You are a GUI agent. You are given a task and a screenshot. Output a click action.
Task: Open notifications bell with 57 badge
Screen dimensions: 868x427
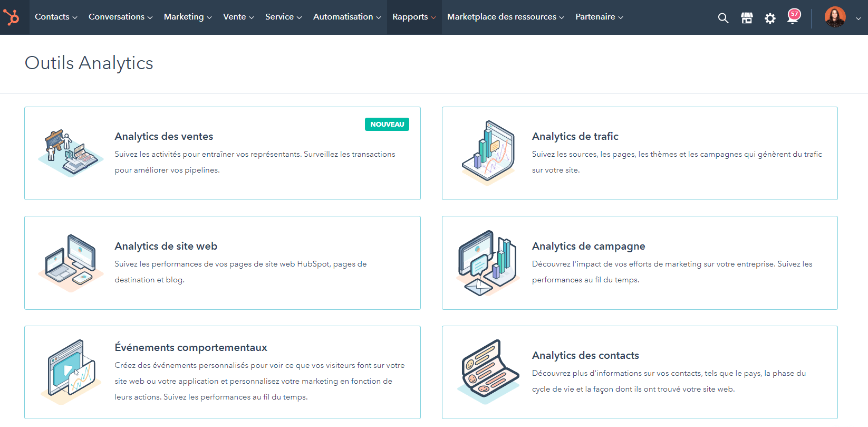coord(793,17)
